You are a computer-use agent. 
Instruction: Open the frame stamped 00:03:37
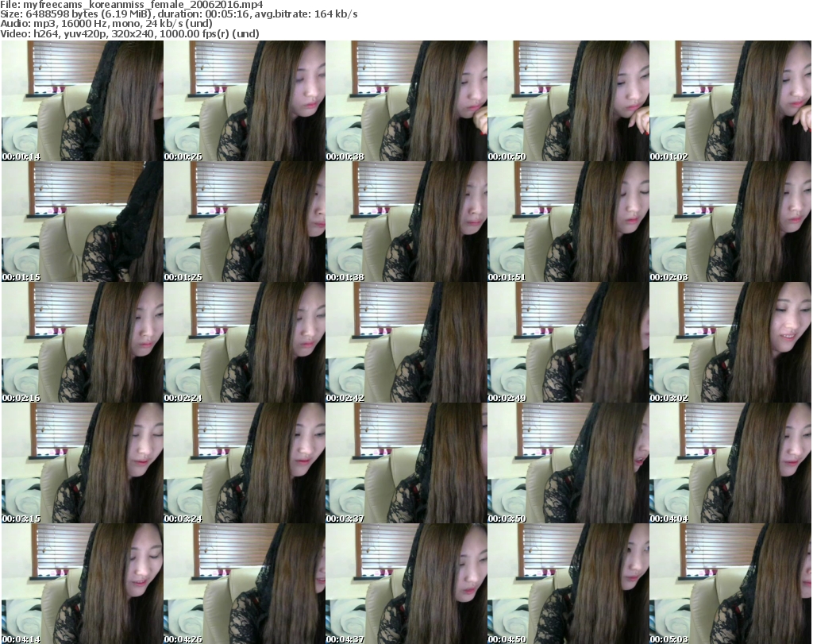(406, 463)
